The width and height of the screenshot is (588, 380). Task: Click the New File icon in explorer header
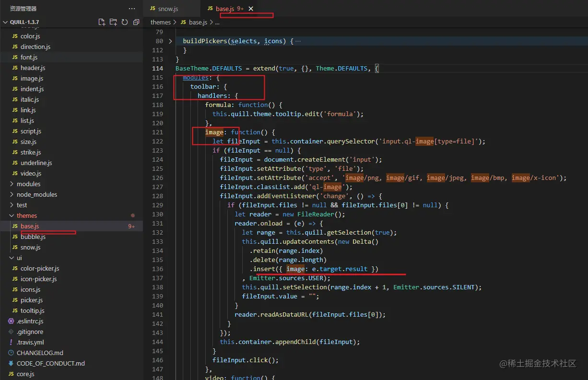pyautogui.click(x=102, y=22)
